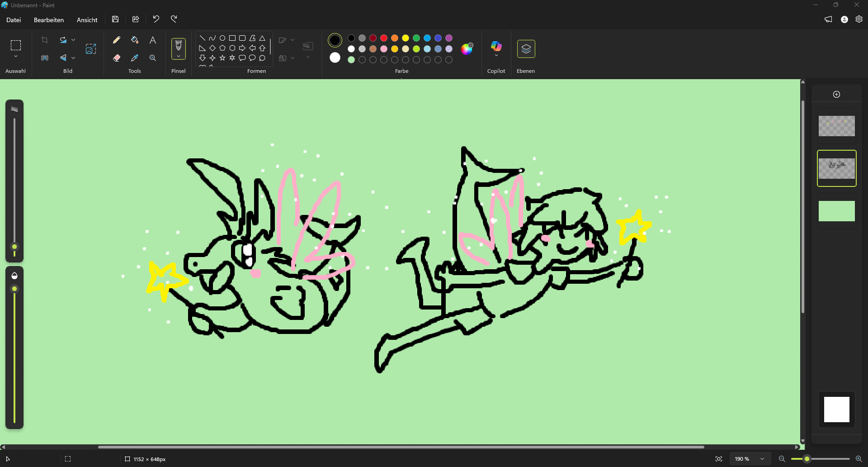868x467 pixels.
Task: Open the Copilot button
Action: click(x=496, y=47)
